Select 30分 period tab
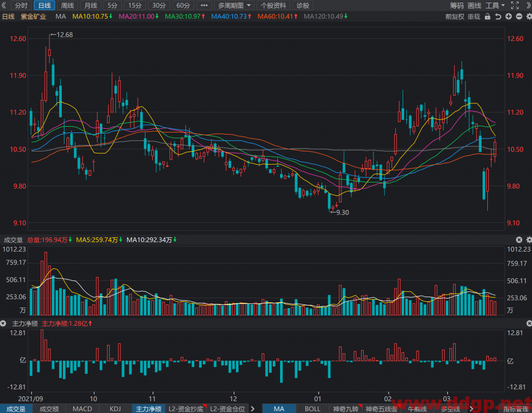 coord(159,5)
